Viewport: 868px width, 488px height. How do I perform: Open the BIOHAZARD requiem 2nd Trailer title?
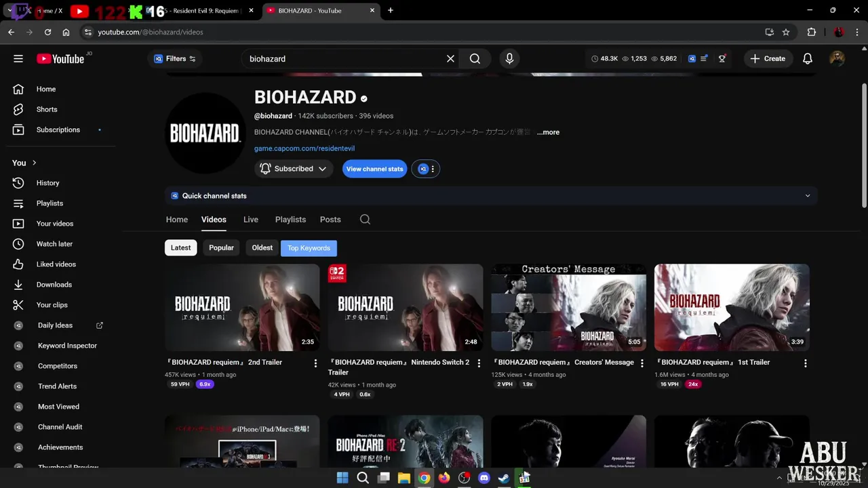[224, 363]
